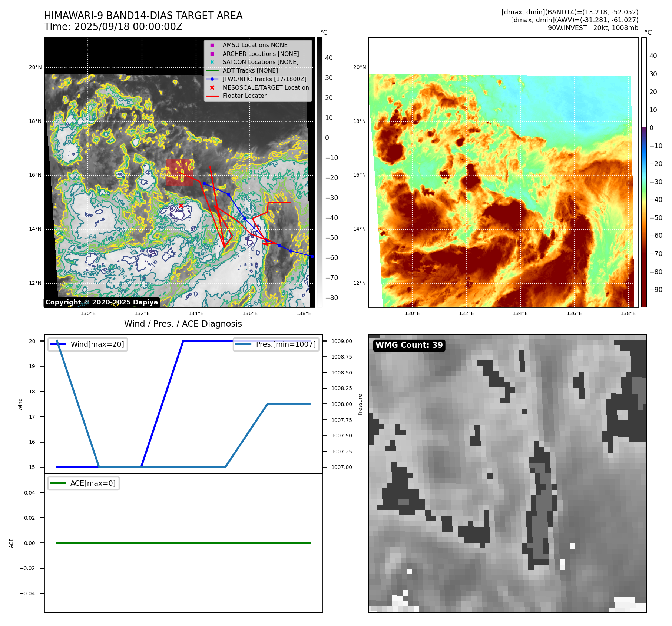This screenshot has width=672, height=626.
Task: Click the cyan X SATCON legend marker
Action: pyautogui.click(x=212, y=62)
